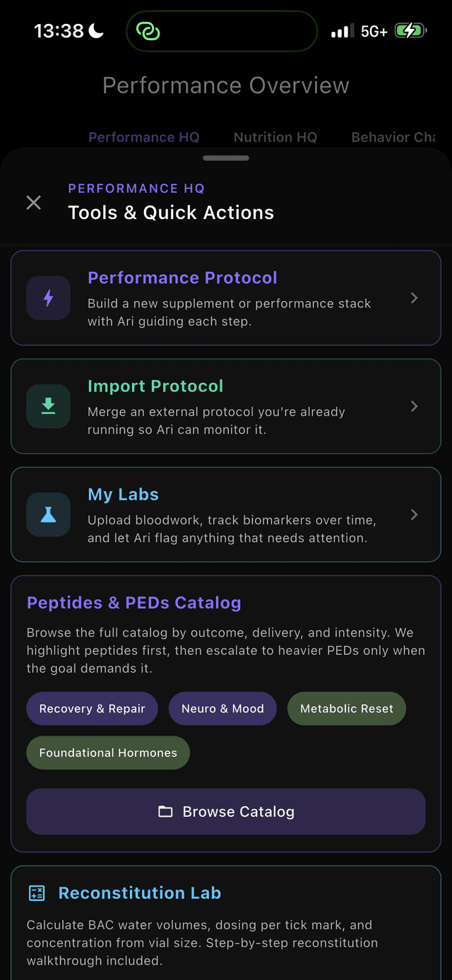
Task: Tap the My Labs flask icon
Action: [48, 514]
